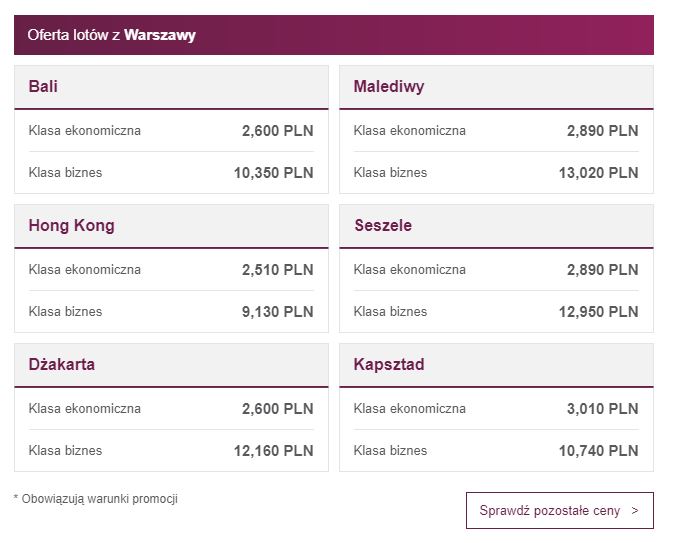Screen dimensions: 696x543
Task: Click the Kapsztad destination heading
Action: (389, 365)
